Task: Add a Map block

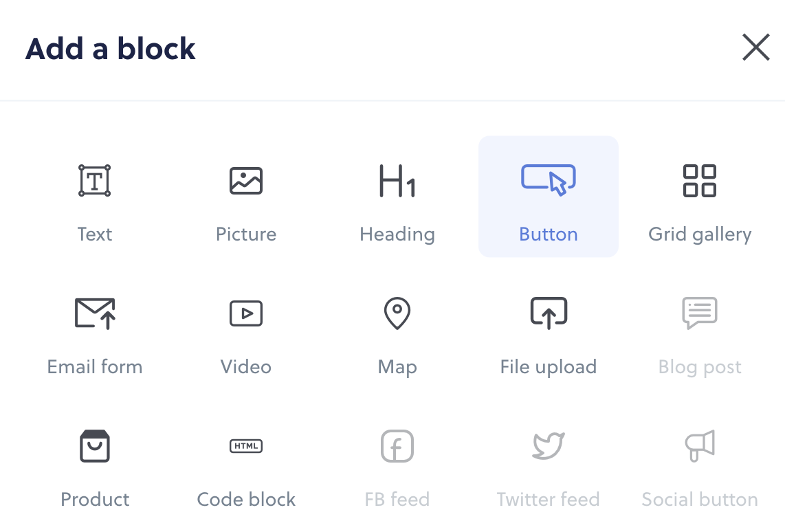Action: point(397,313)
